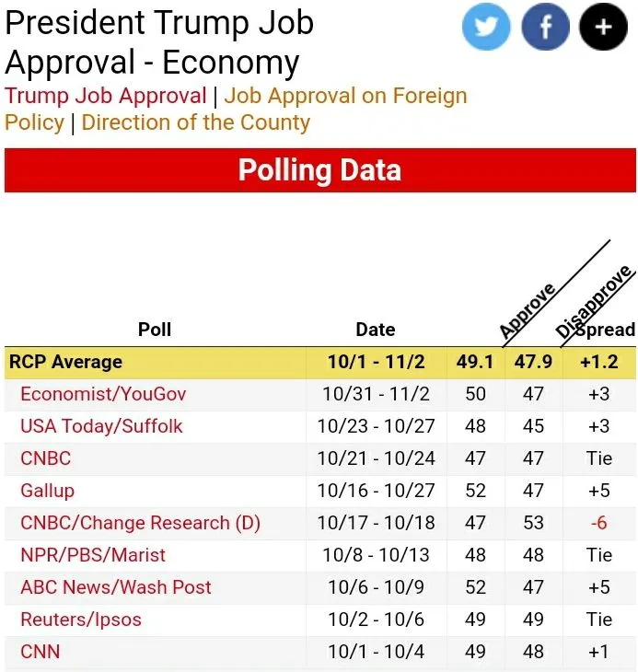Click the CNN poll link
The width and height of the screenshot is (638, 672).
click(40, 652)
